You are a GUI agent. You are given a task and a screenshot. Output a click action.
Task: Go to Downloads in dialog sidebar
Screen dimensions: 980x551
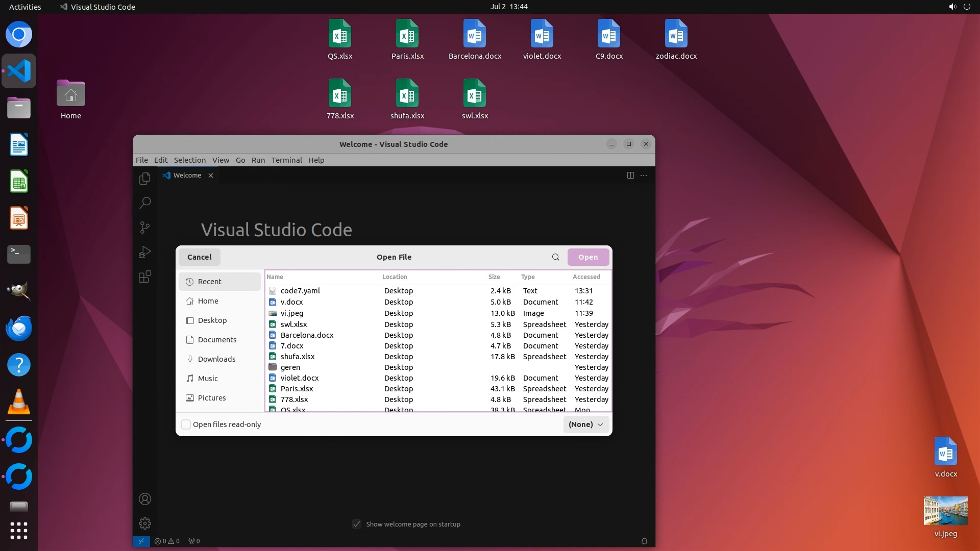coord(216,359)
